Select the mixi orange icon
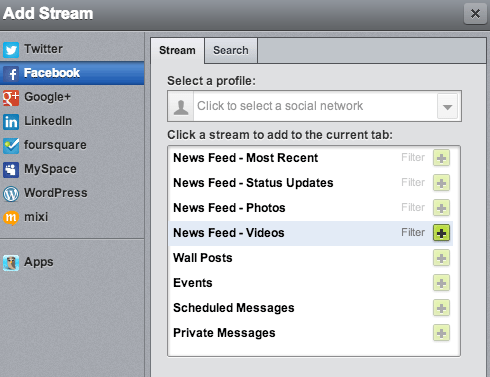Image resolution: width=490 pixels, height=377 pixels. [11, 218]
